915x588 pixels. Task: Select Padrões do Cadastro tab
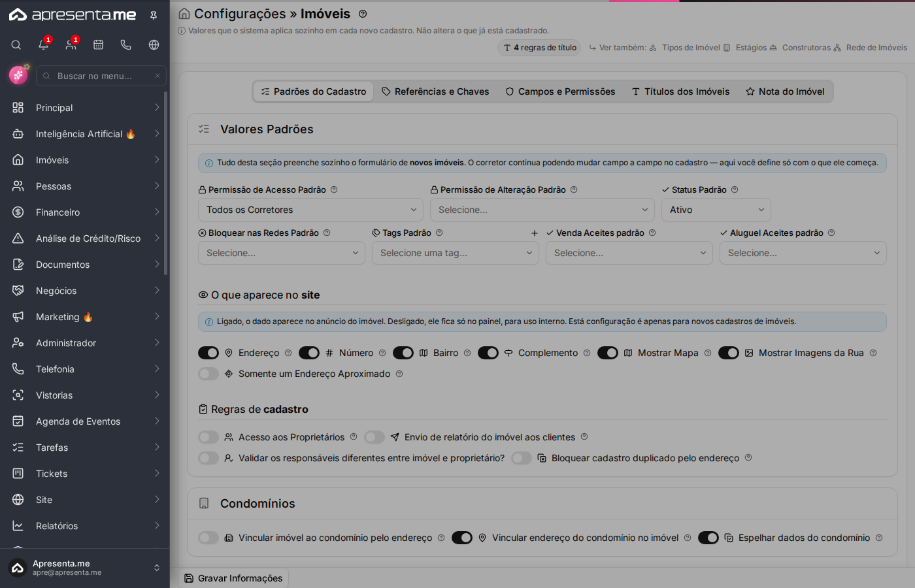point(314,91)
